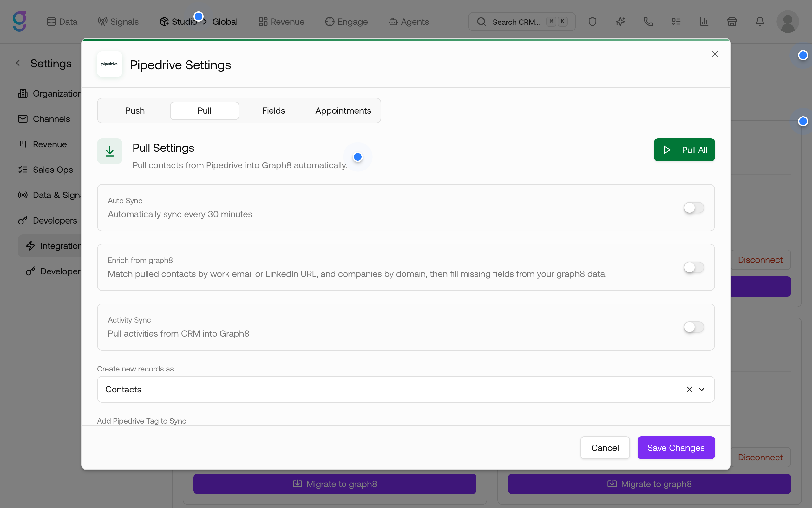Click the Pipedrive logo in dialog header
This screenshot has width=812, height=508.
pyautogui.click(x=110, y=64)
